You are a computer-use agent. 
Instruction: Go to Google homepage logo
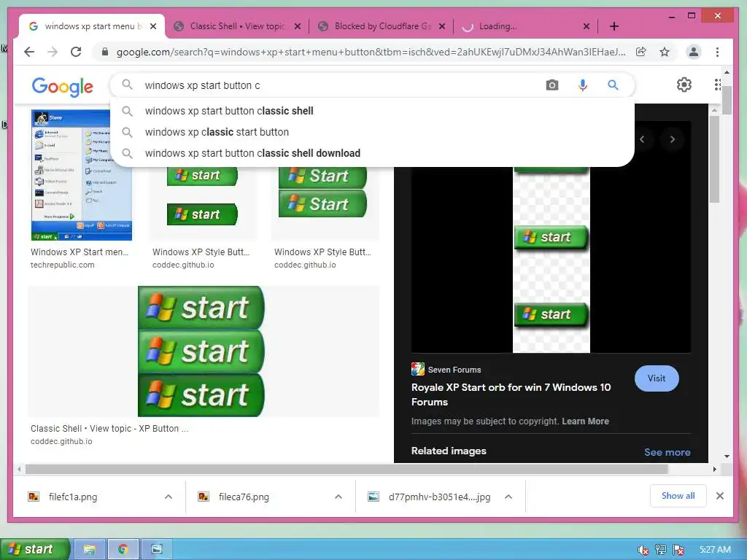coord(63,87)
